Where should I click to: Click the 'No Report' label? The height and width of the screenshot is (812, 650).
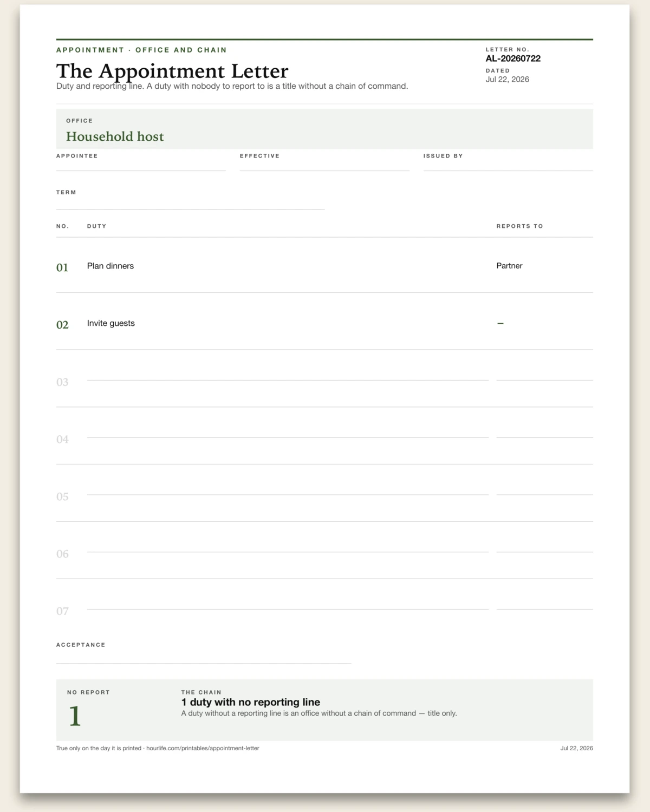point(88,692)
